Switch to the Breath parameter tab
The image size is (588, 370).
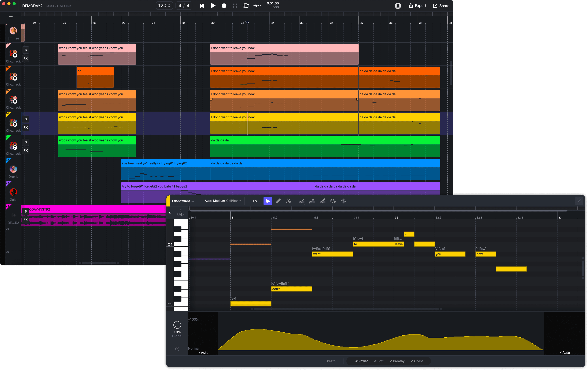point(331,361)
